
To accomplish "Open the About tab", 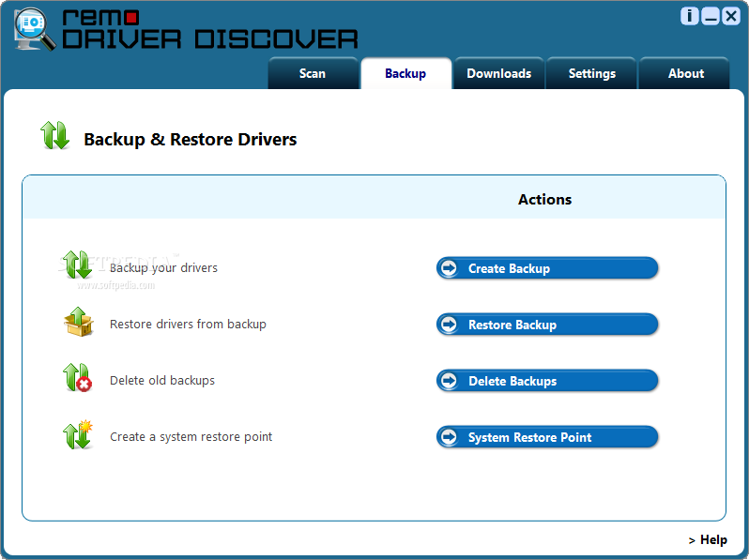I will (x=685, y=73).
